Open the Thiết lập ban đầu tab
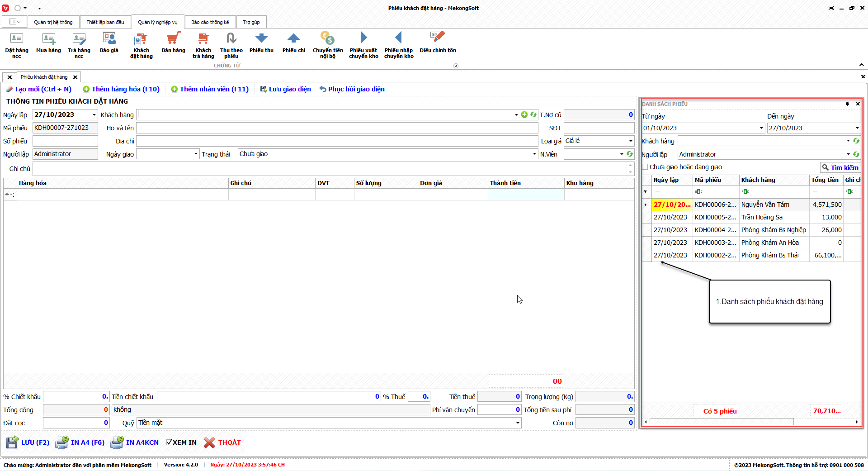 (105, 22)
